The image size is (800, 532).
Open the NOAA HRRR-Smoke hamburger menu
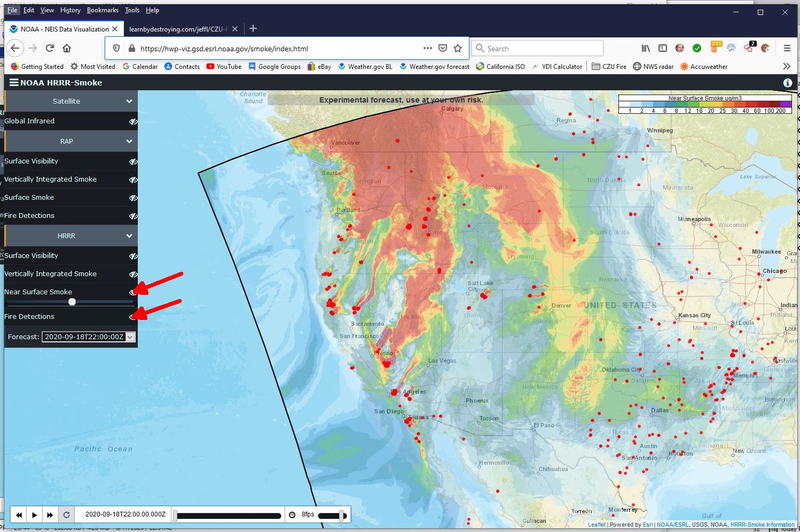14,83
